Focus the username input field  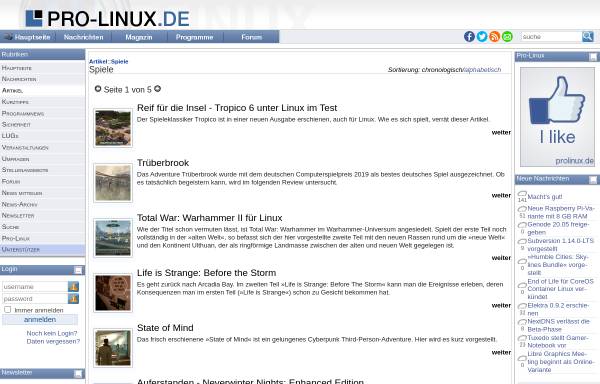coord(35,286)
